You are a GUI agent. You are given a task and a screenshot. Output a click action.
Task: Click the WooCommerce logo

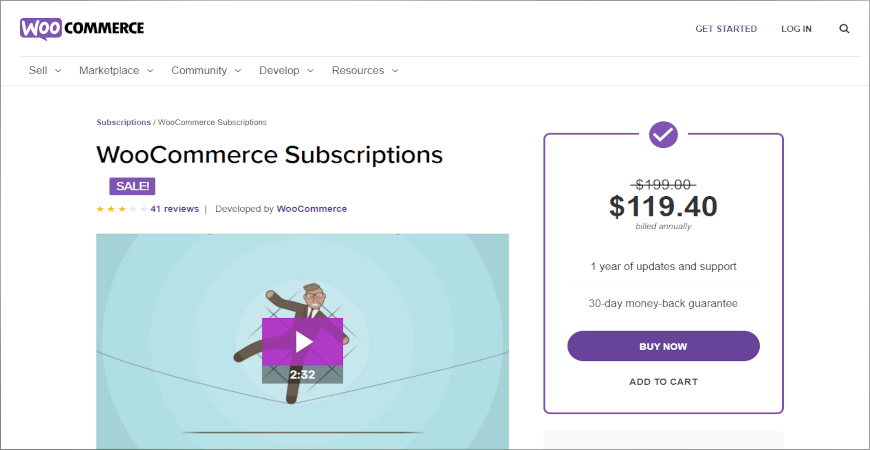click(81, 28)
